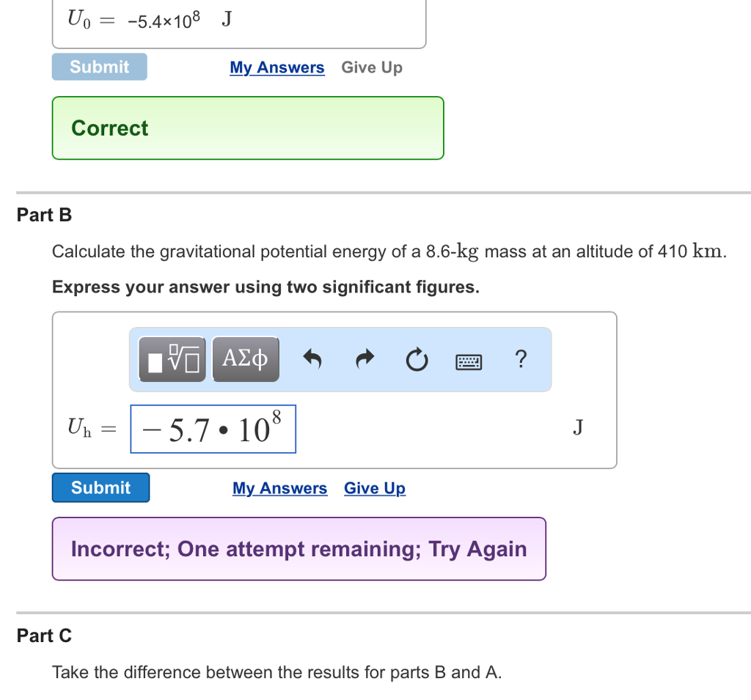
Task: Open the keyboard shortcuts icon in the equation toolbar
Action: 468,361
